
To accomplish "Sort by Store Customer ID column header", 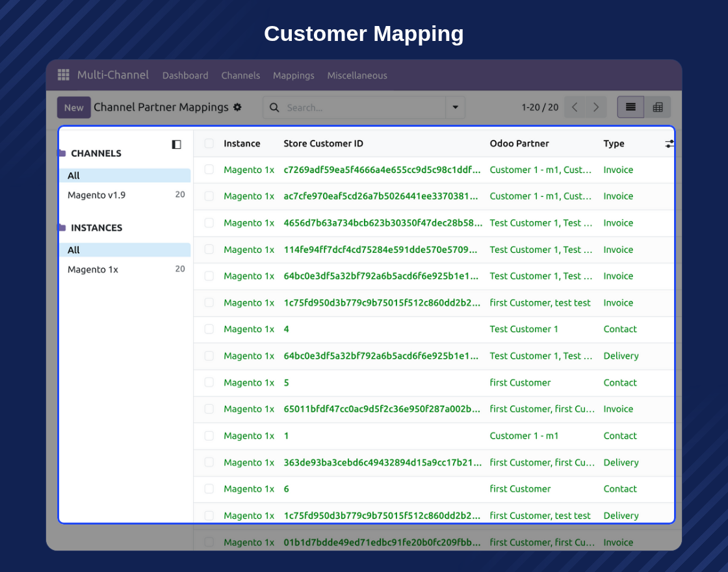I will click(x=323, y=144).
